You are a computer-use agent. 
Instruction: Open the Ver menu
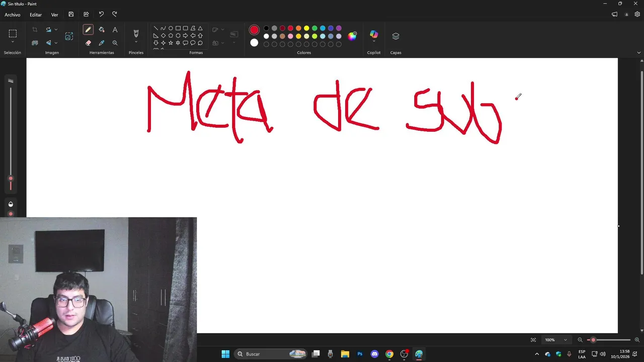click(x=54, y=15)
